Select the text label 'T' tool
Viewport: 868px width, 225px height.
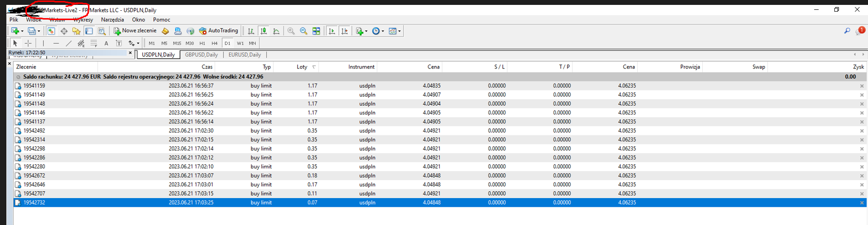coord(119,43)
